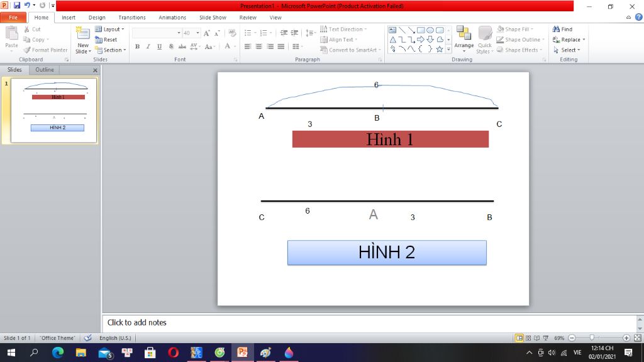Select the 5-Point Star shape

click(x=440, y=49)
